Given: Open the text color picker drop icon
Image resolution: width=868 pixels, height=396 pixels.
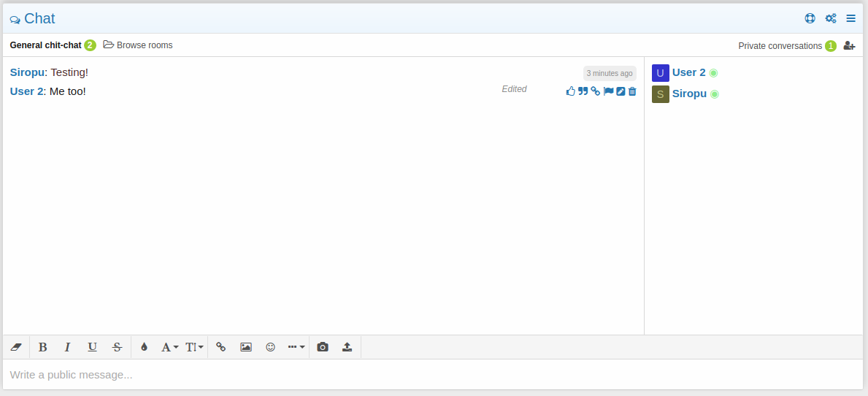Looking at the screenshot, I should coord(144,347).
